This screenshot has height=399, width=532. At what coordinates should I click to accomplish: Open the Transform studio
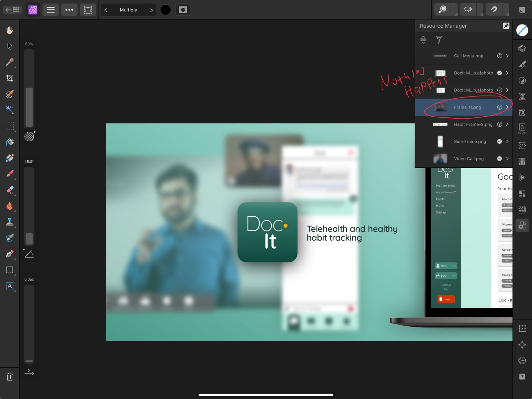click(x=522, y=329)
